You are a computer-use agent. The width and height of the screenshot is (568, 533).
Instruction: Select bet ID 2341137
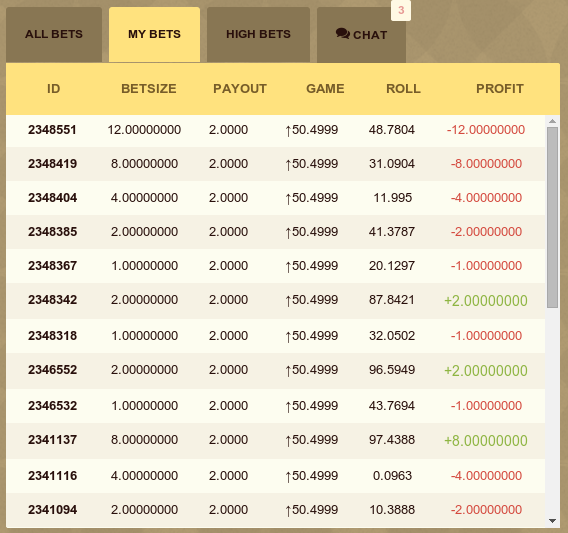[53, 440]
